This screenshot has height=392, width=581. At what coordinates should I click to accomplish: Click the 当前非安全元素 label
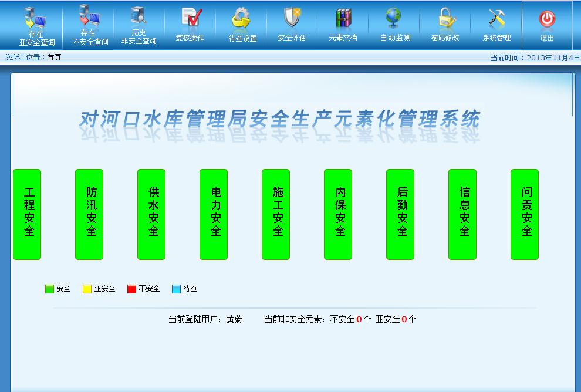point(295,319)
